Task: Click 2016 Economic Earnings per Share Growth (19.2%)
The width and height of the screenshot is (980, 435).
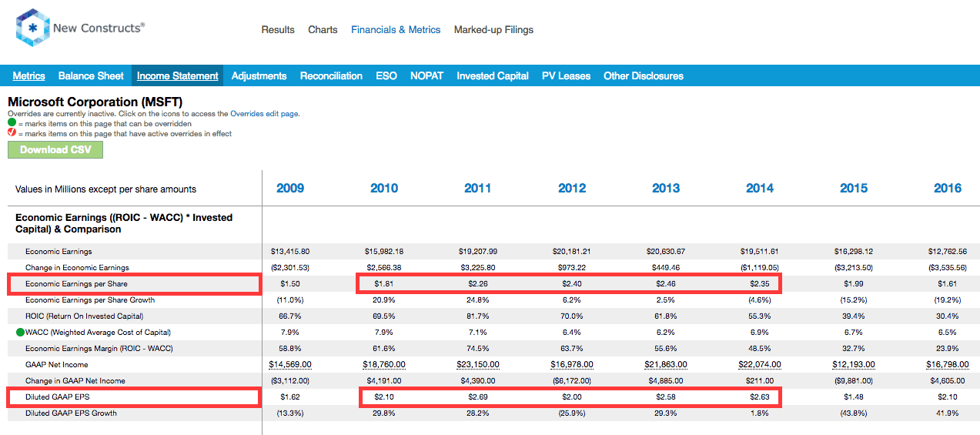Action: pos(948,300)
